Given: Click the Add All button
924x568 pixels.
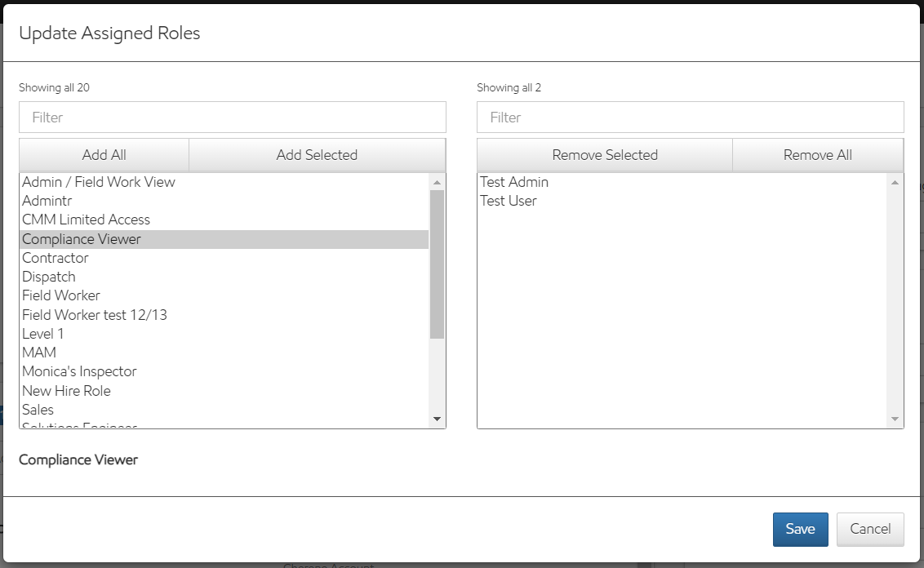Looking at the screenshot, I should [x=104, y=155].
